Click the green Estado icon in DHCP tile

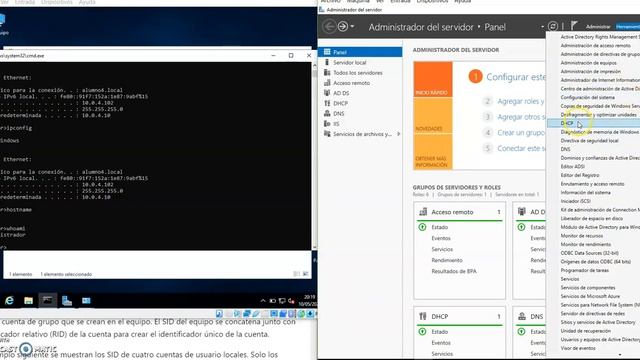tap(422, 331)
